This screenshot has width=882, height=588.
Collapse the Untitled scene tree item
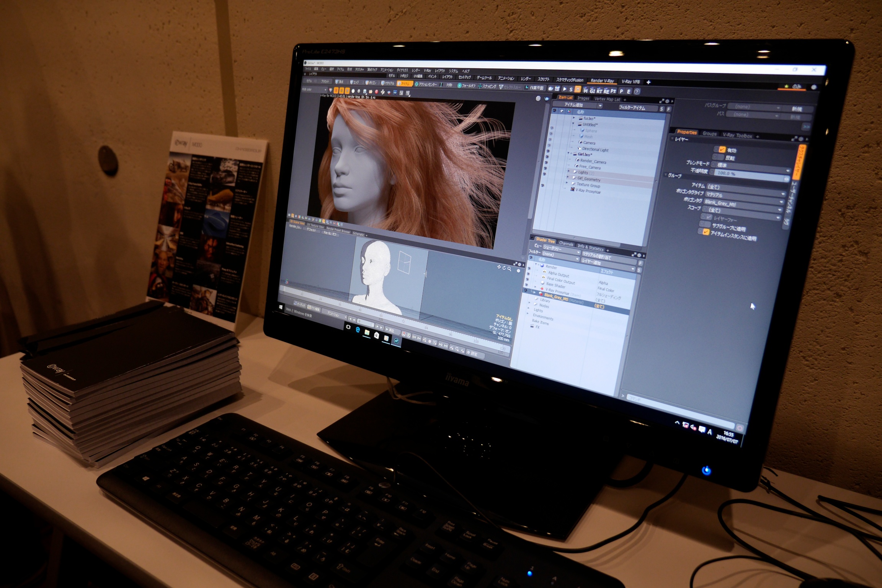(573, 124)
